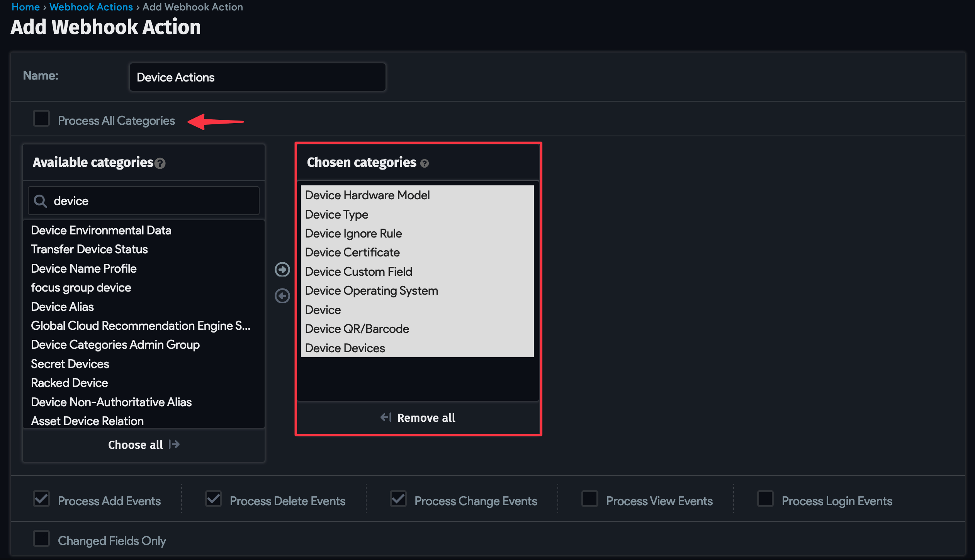Viewport: 975px width, 560px height.
Task: Click the arrow icon next to Choose all
Action: point(173,445)
